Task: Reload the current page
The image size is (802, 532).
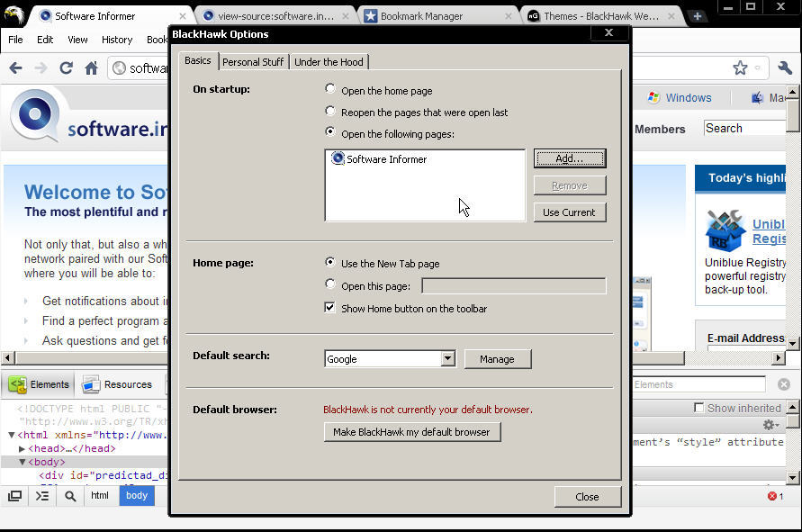Action: tap(66, 68)
